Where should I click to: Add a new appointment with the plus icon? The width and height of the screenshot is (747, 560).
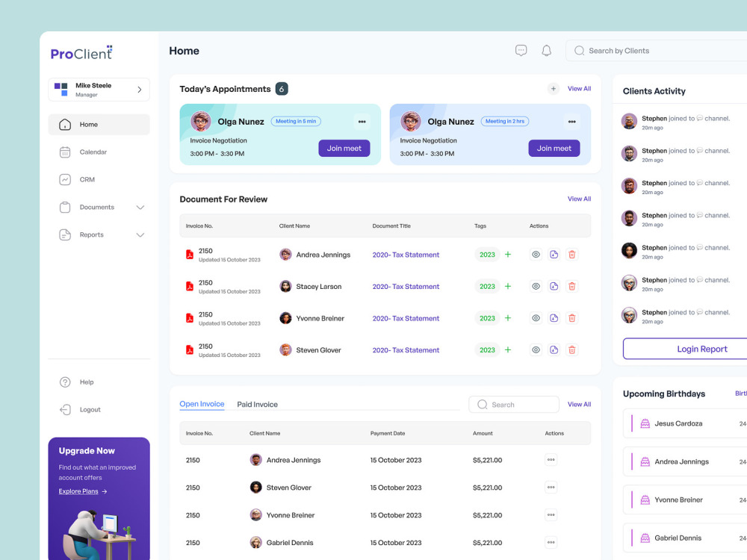point(554,88)
